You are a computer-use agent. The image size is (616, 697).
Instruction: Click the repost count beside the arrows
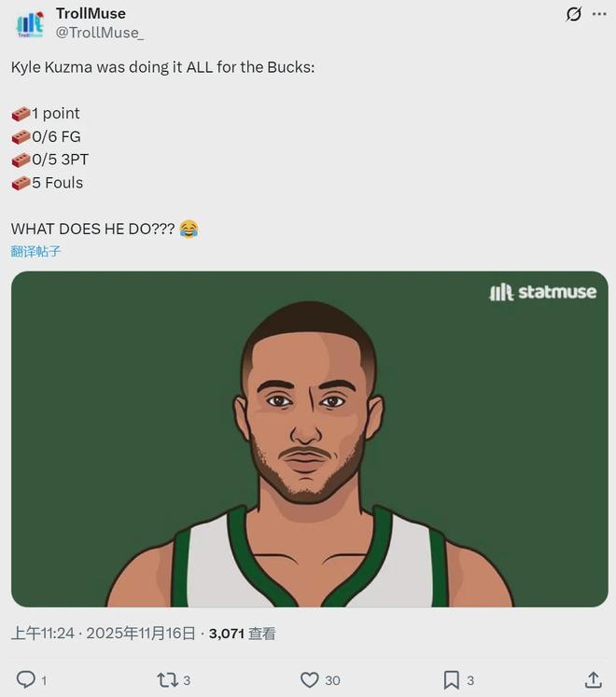click(187, 680)
